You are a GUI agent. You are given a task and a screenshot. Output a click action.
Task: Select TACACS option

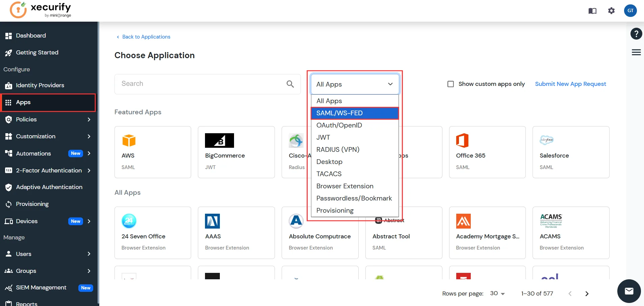point(355,174)
